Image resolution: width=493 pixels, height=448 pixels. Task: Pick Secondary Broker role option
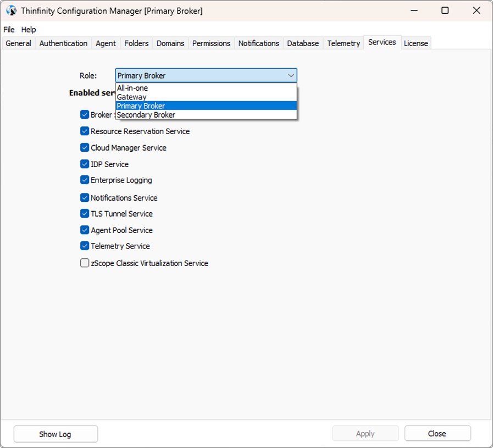[146, 115]
